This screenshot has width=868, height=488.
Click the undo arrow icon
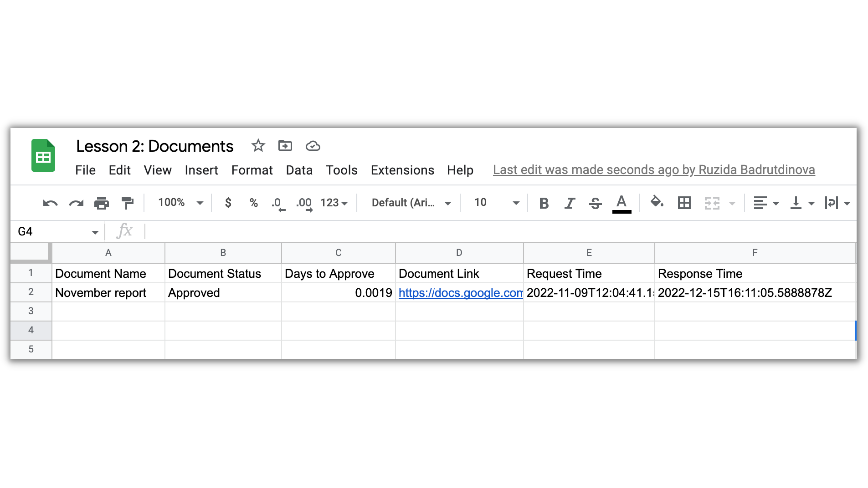pyautogui.click(x=50, y=203)
